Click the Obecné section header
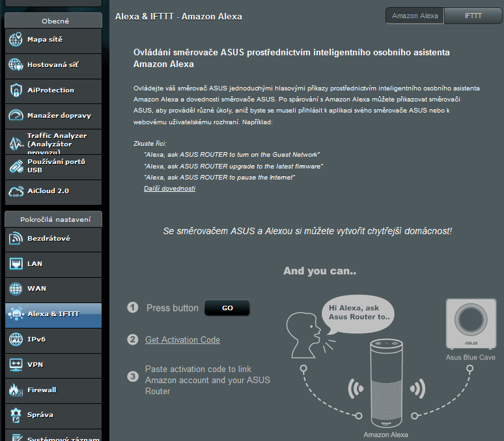Image resolution: width=504 pixels, height=441 pixels. point(53,21)
